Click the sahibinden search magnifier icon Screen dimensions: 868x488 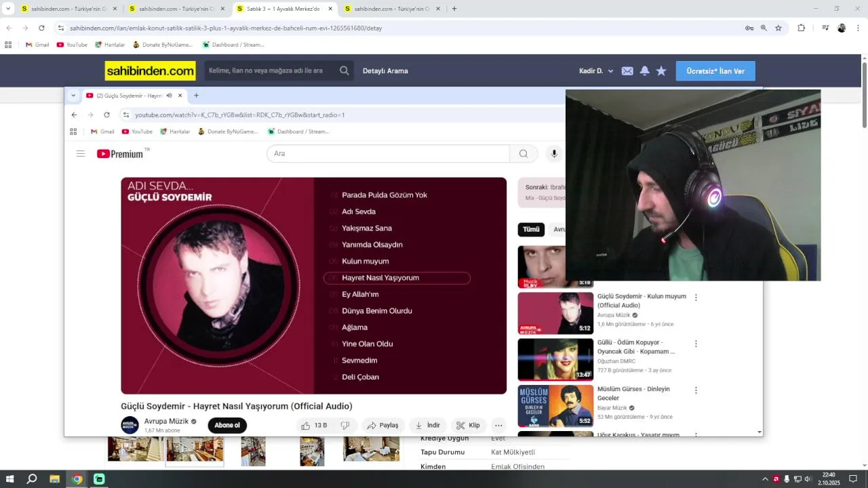(x=344, y=70)
